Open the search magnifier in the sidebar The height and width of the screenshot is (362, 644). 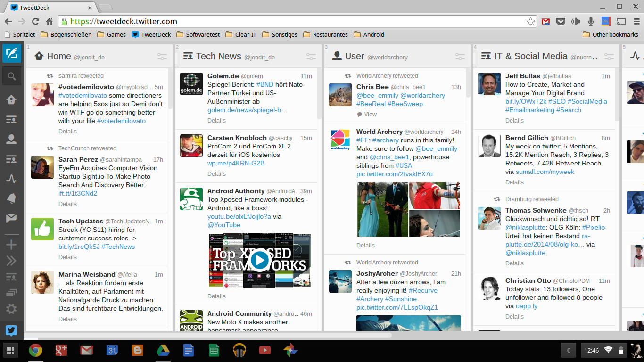pyautogui.click(x=12, y=76)
